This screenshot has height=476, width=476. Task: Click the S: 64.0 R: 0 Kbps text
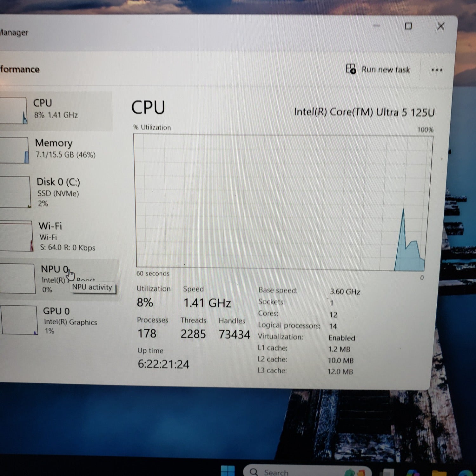click(68, 248)
